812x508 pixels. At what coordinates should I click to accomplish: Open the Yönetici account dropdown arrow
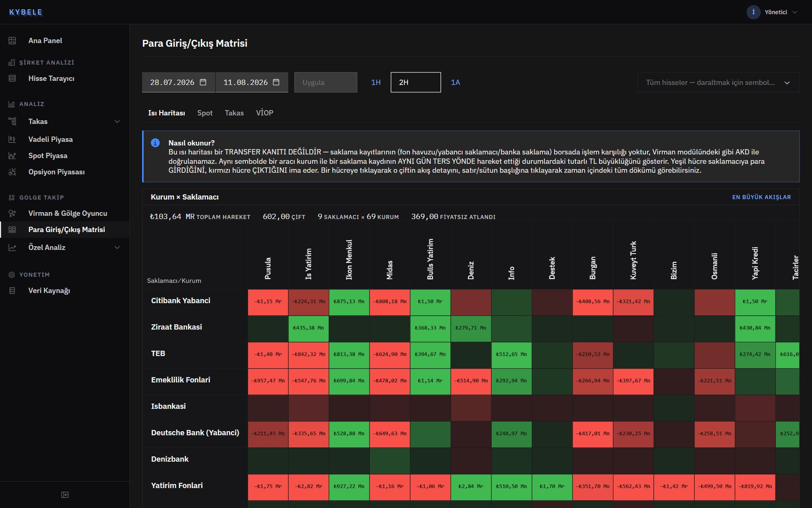tap(795, 12)
